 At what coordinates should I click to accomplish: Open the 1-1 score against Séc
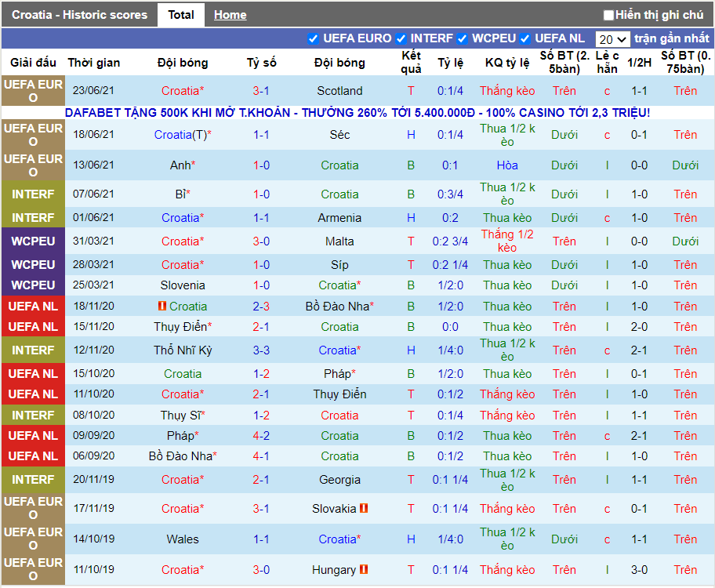(x=261, y=135)
